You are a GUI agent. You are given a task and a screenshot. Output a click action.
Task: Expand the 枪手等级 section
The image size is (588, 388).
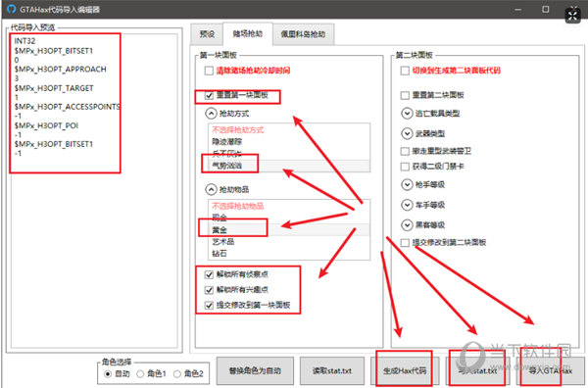407,184
